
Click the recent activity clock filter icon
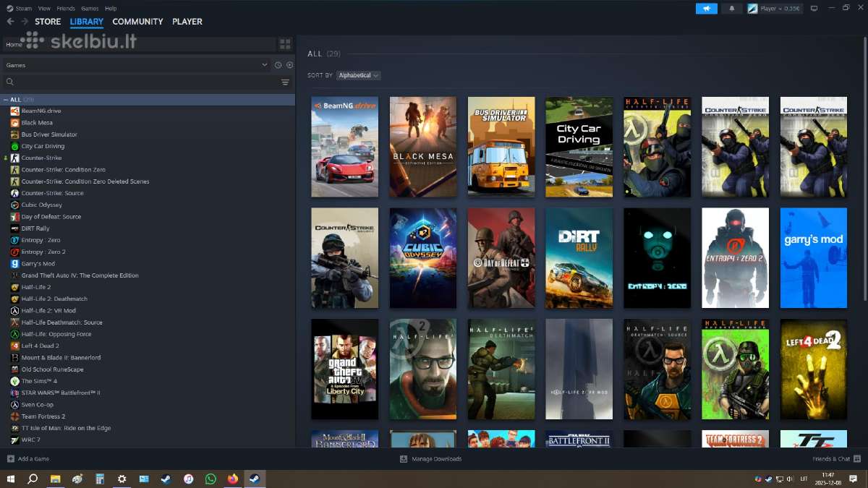coord(278,65)
